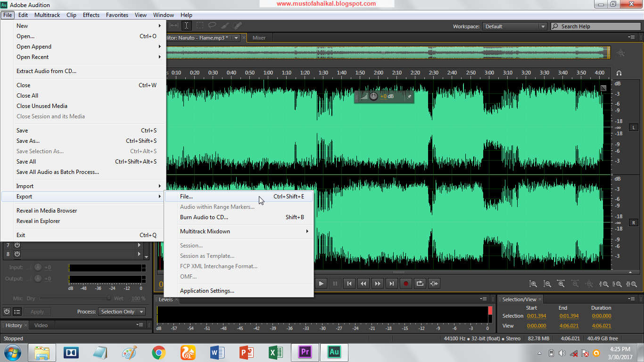Image resolution: width=644 pixels, height=362 pixels.
Task: Switch to the Video tab
Action: pyautogui.click(x=41, y=325)
